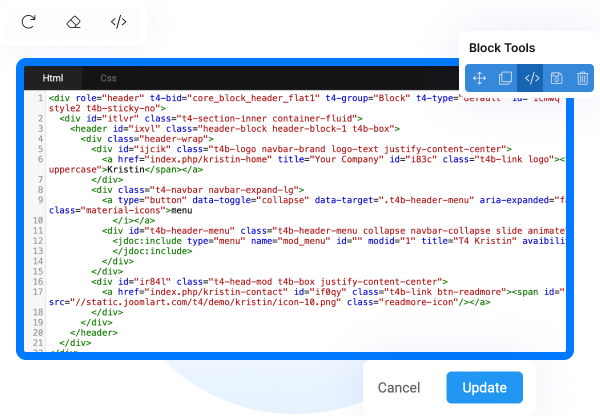Click "style2 t4b-sticky-no" text on wrapped line
This screenshot has height=416, width=600.
pyautogui.click(x=102, y=108)
